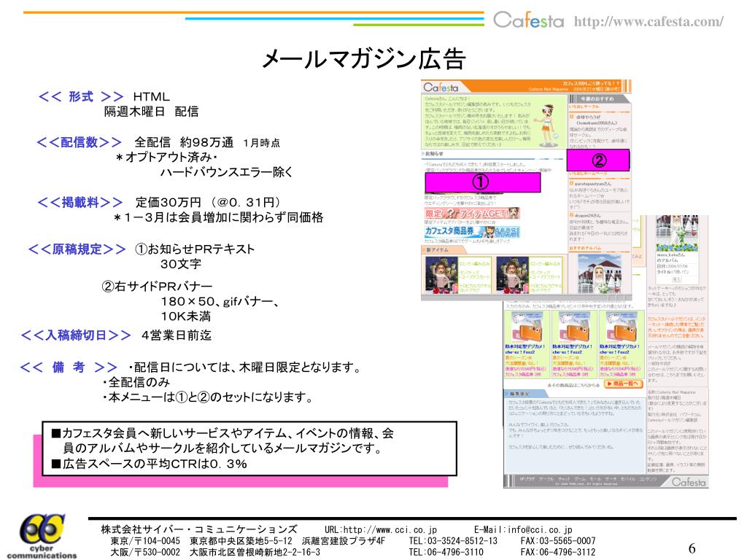Select the 'HTML' format text
This screenshot has width=747, height=560.
click(152, 97)
